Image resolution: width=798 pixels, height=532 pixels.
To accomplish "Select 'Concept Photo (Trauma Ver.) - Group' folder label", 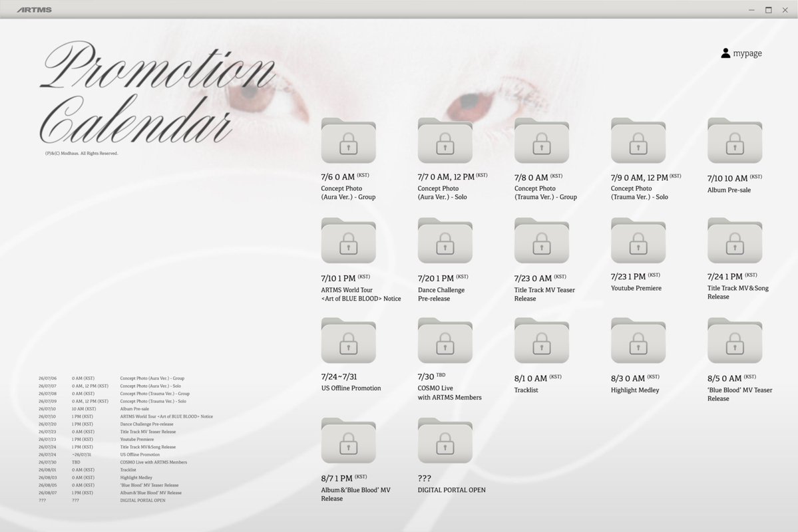I will pos(546,193).
